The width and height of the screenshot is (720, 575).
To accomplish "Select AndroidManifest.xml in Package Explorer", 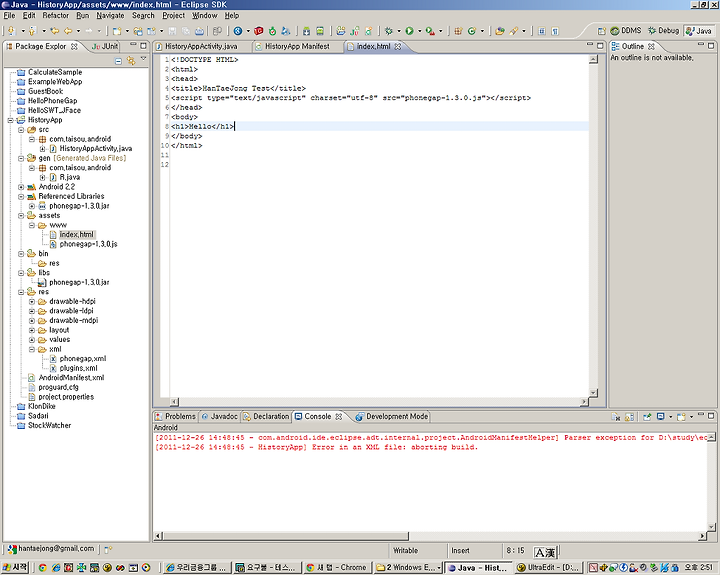I will click(x=71, y=378).
